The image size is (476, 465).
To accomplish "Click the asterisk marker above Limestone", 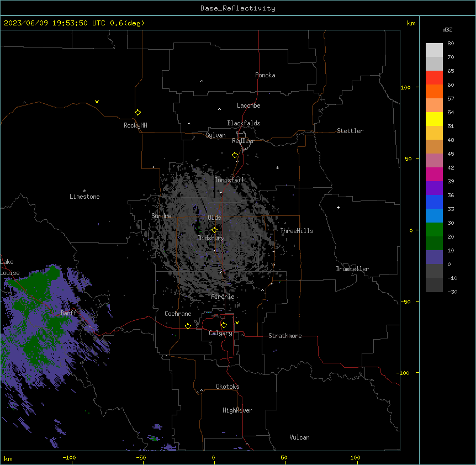I will (84, 191).
